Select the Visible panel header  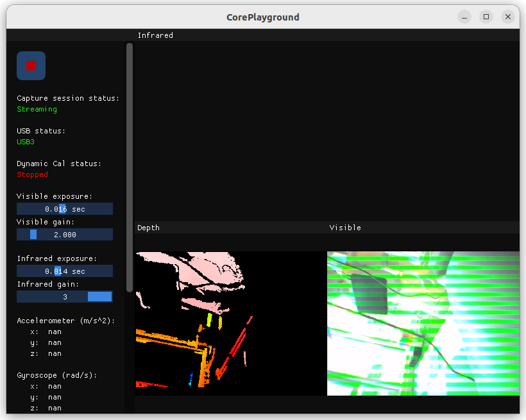345,228
